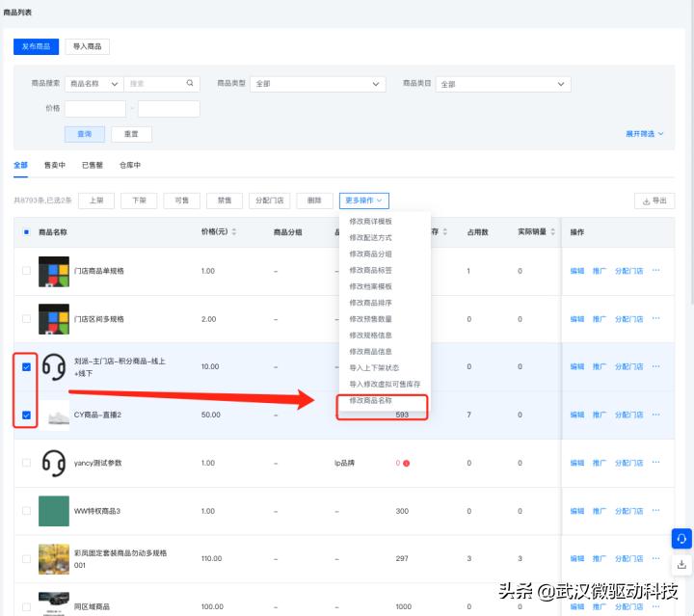Click the minimum 价格 input field
This screenshot has height=616, width=694.
pyautogui.click(x=94, y=109)
